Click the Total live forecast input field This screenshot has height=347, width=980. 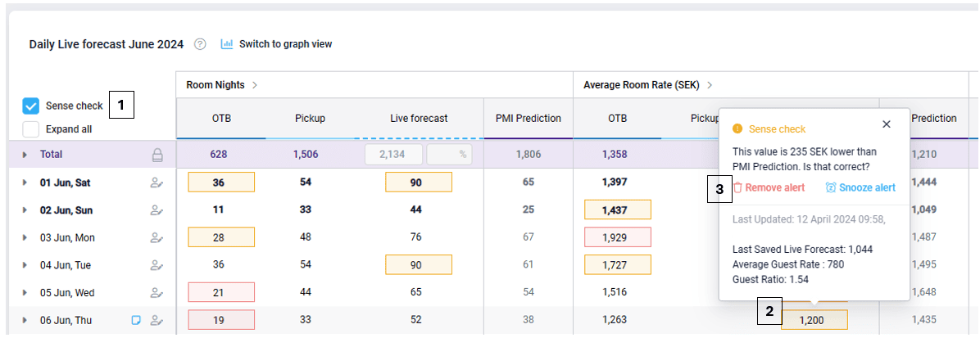[x=394, y=155]
